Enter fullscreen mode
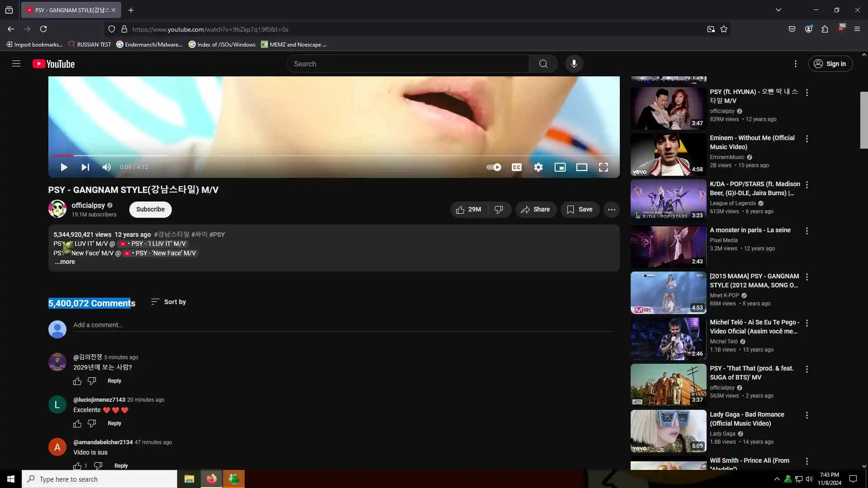The image size is (868, 488). click(603, 167)
